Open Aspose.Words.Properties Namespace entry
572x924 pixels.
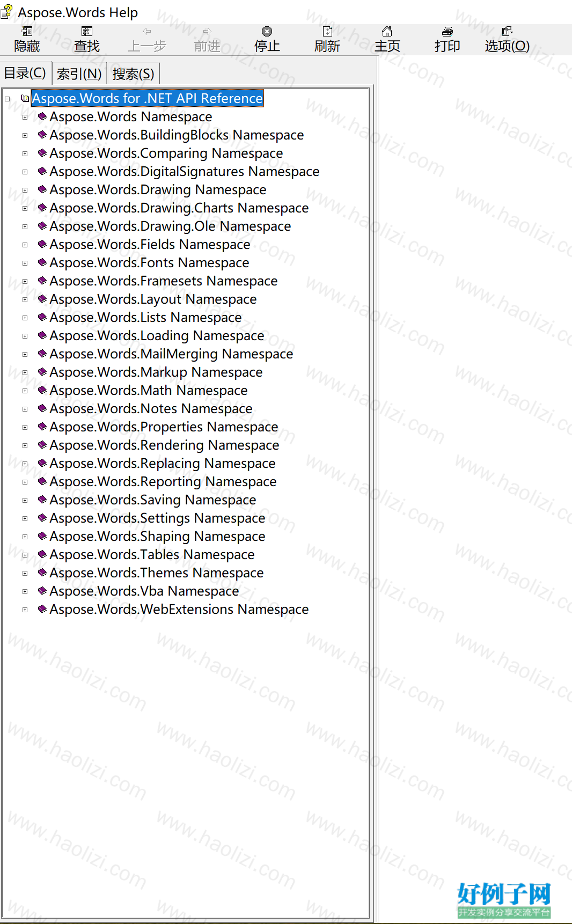pyautogui.click(x=164, y=427)
